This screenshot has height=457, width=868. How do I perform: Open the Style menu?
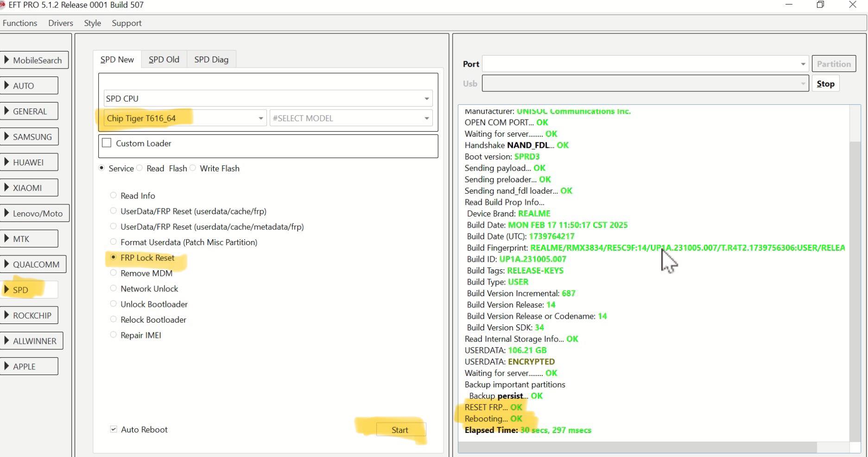92,23
